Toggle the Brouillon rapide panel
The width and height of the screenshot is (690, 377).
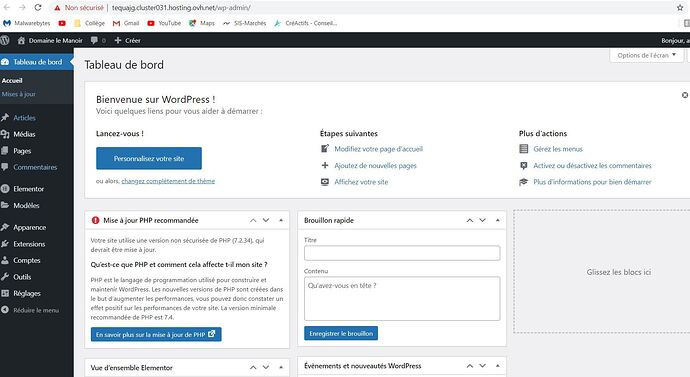(497, 220)
